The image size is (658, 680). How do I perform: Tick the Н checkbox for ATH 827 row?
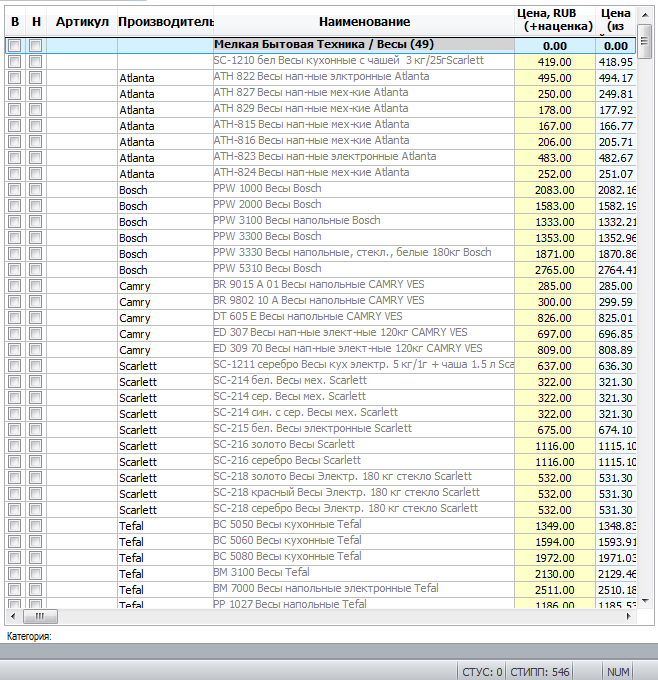click(x=36, y=94)
